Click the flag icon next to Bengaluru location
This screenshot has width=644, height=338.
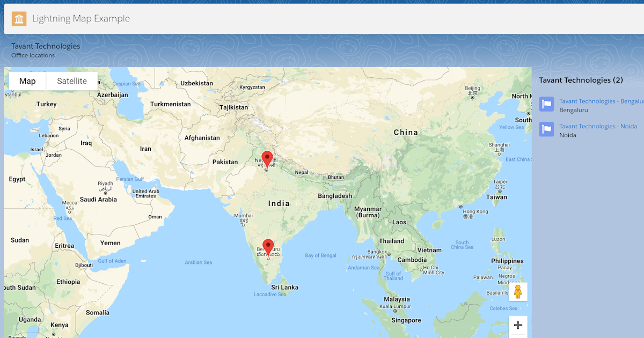[x=546, y=104]
